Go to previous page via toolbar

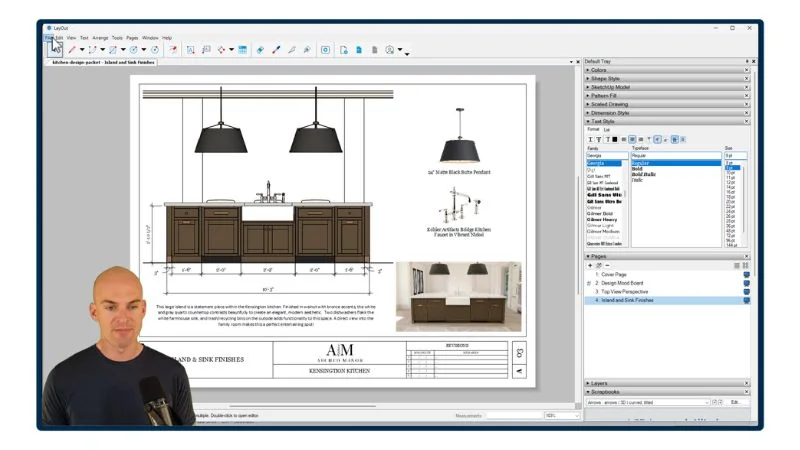coord(359,50)
